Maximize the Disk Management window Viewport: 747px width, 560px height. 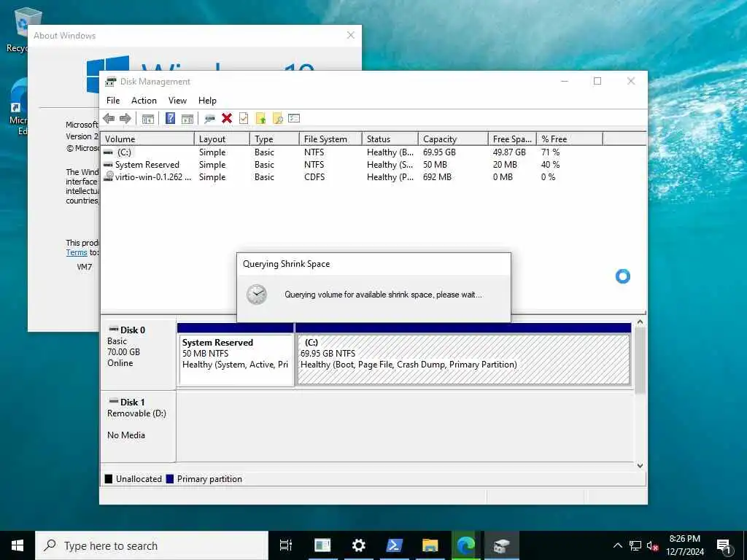(x=597, y=82)
